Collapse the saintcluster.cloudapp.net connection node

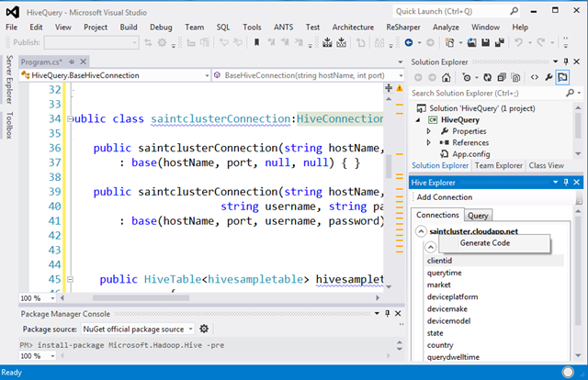[422, 231]
